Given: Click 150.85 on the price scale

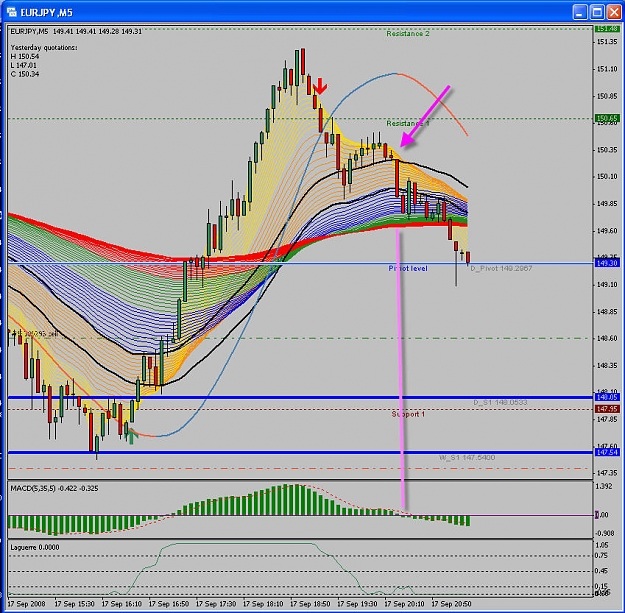Looking at the screenshot, I should tap(607, 96).
